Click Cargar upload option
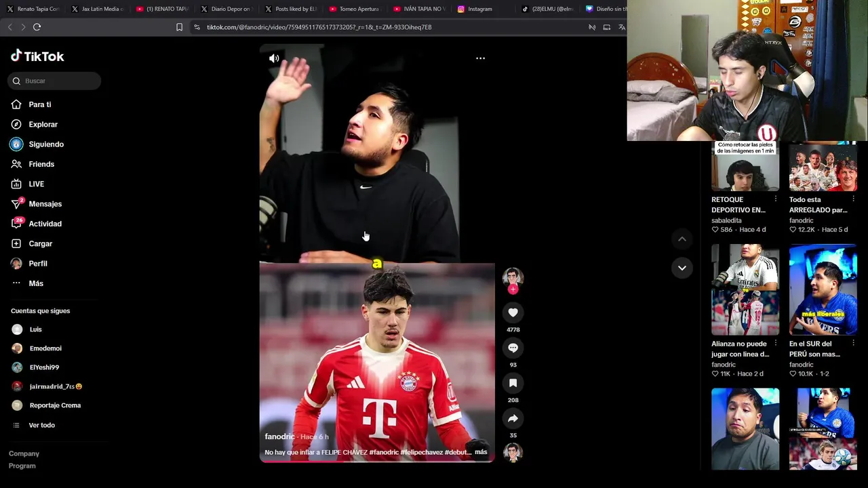The width and height of the screenshot is (868, 488). click(32, 243)
